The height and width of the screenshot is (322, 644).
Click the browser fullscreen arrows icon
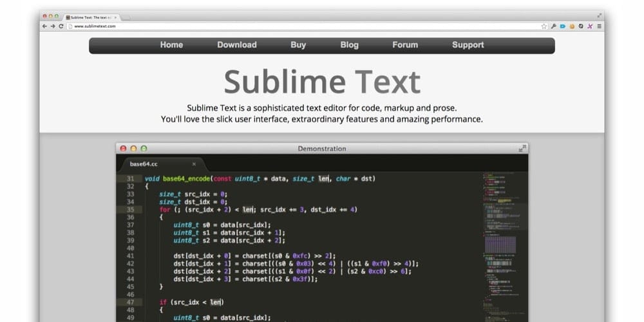click(x=599, y=15)
